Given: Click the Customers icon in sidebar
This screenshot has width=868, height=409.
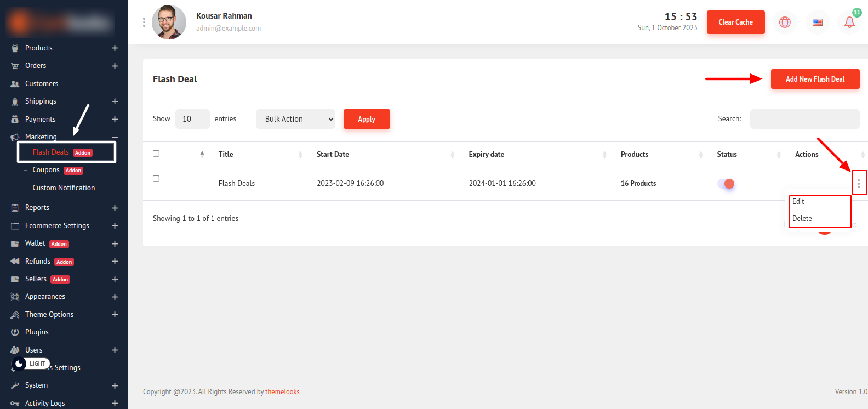Looking at the screenshot, I should (x=15, y=84).
